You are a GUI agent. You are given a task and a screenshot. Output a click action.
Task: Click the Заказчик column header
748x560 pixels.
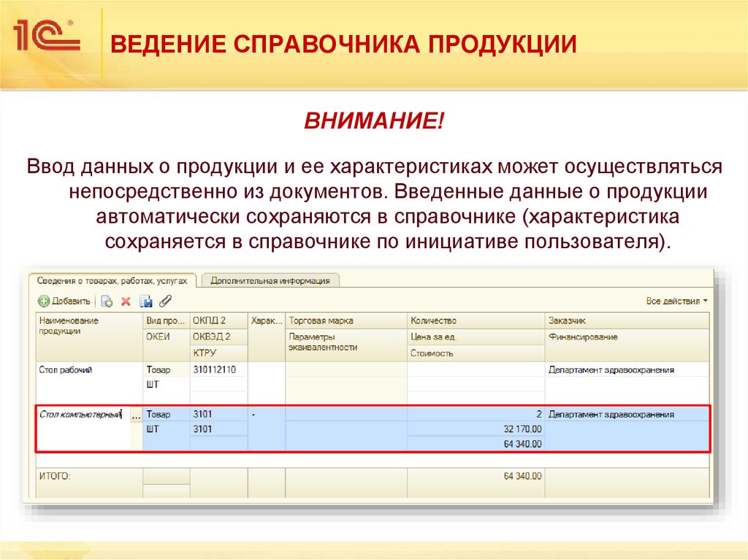570,319
